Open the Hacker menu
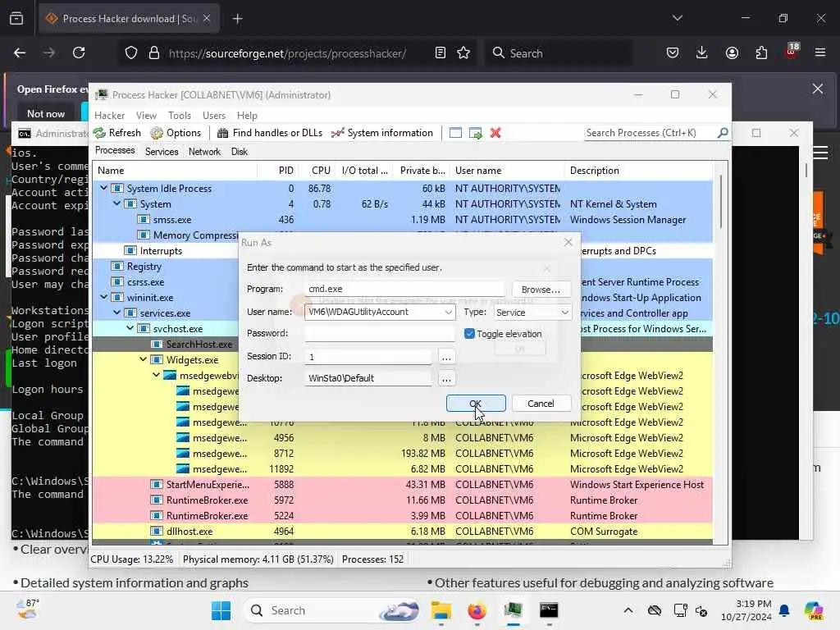The image size is (840, 630). (x=109, y=115)
